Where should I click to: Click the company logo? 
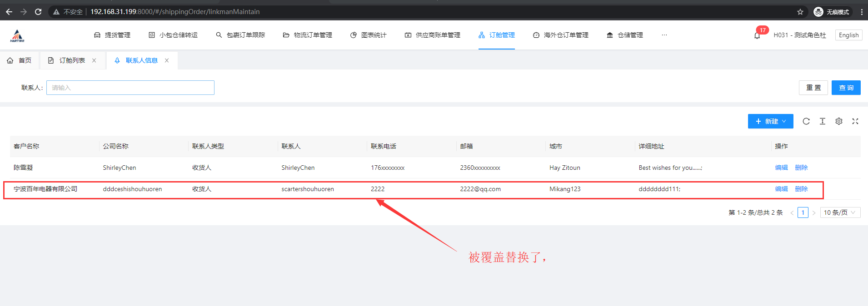tap(17, 35)
